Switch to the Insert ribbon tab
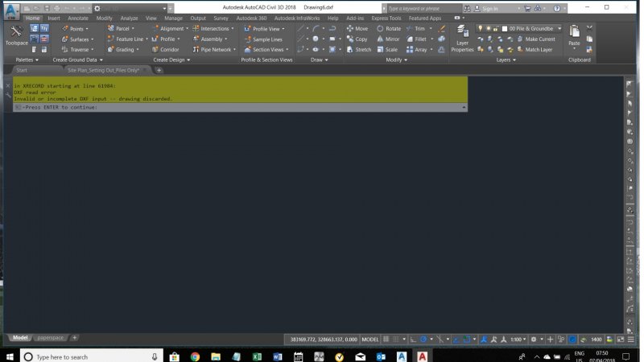The height and width of the screenshot is (362, 644). coord(54,18)
